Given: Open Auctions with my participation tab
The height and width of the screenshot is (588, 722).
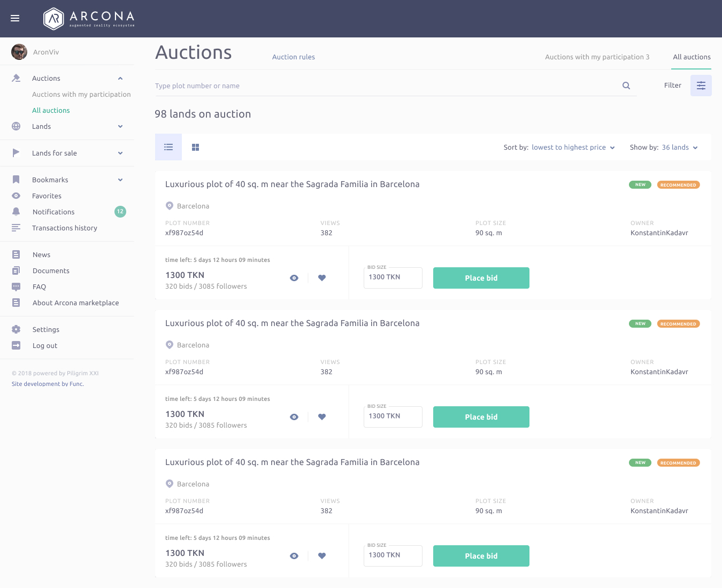Looking at the screenshot, I should click(x=597, y=57).
